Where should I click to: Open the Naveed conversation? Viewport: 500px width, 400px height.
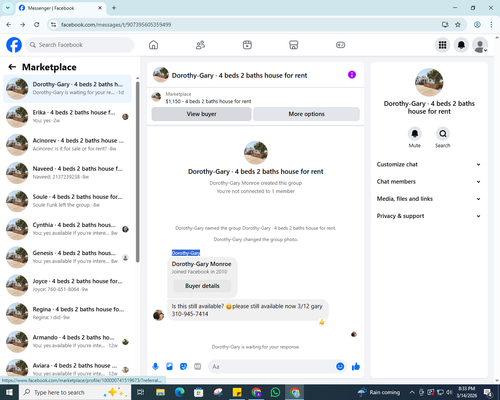tap(68, 173)
